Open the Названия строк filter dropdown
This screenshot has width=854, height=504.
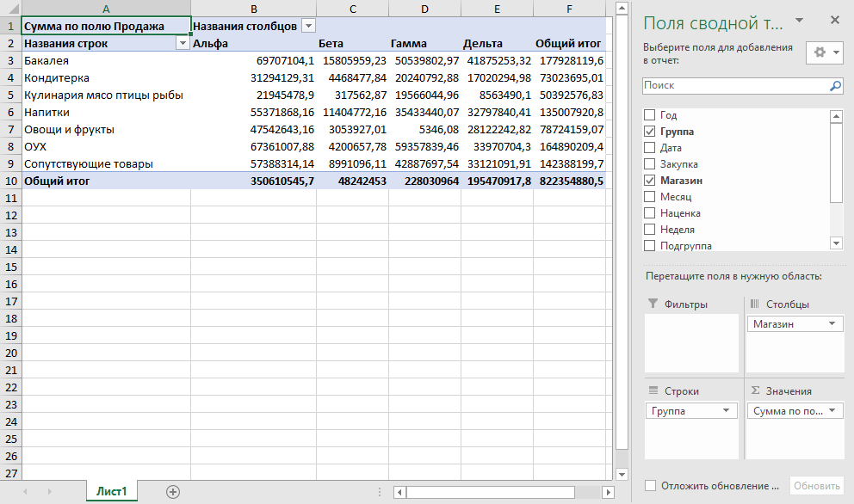[183, 43]
